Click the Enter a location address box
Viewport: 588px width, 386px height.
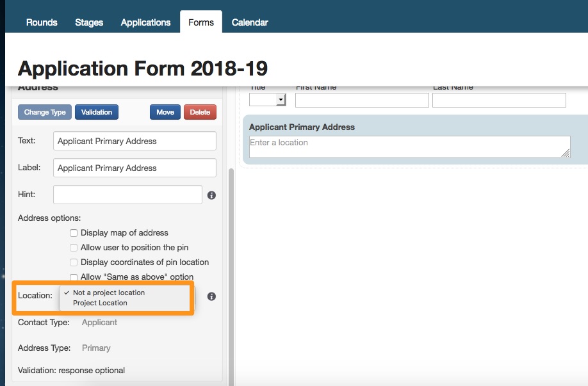click(409, 147)
